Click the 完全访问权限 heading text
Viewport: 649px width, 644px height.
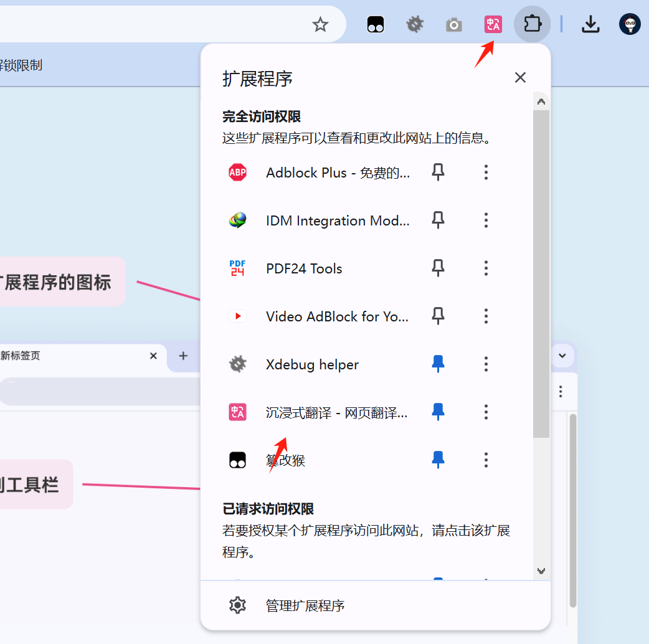262,116
